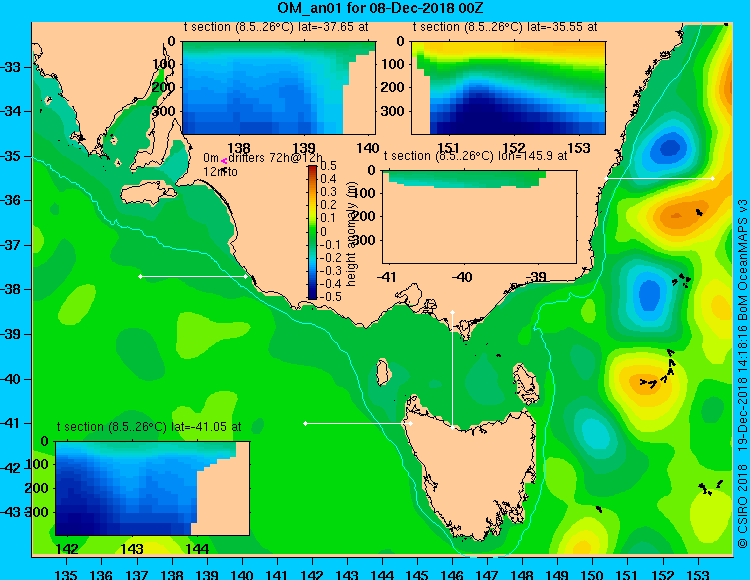
Task: Click the height anomaly color bar
Action: point(312,232)
